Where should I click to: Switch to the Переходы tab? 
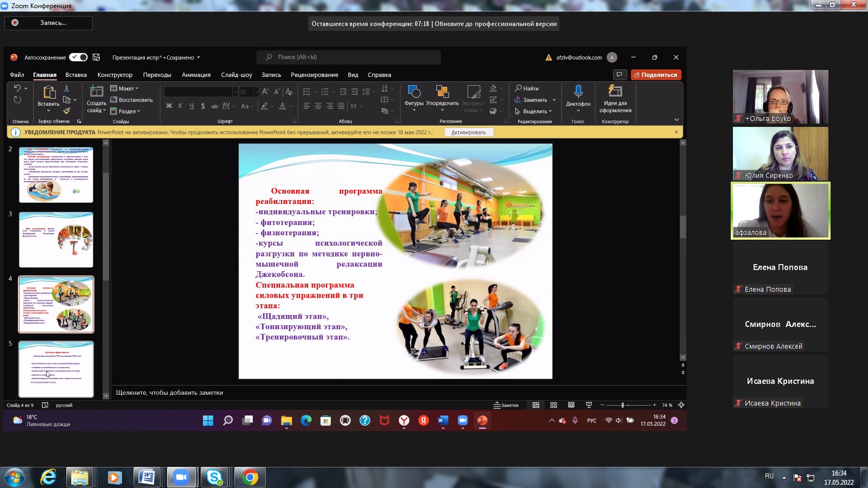157,75
